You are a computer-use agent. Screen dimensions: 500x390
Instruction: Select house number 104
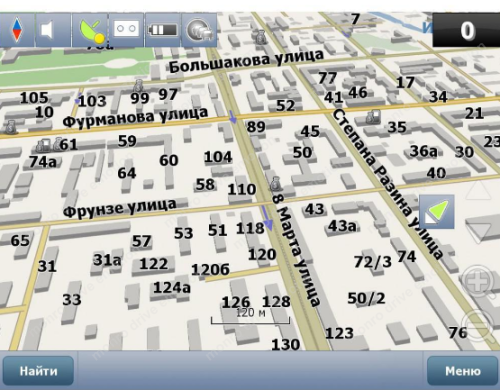[x=218, y=157]
